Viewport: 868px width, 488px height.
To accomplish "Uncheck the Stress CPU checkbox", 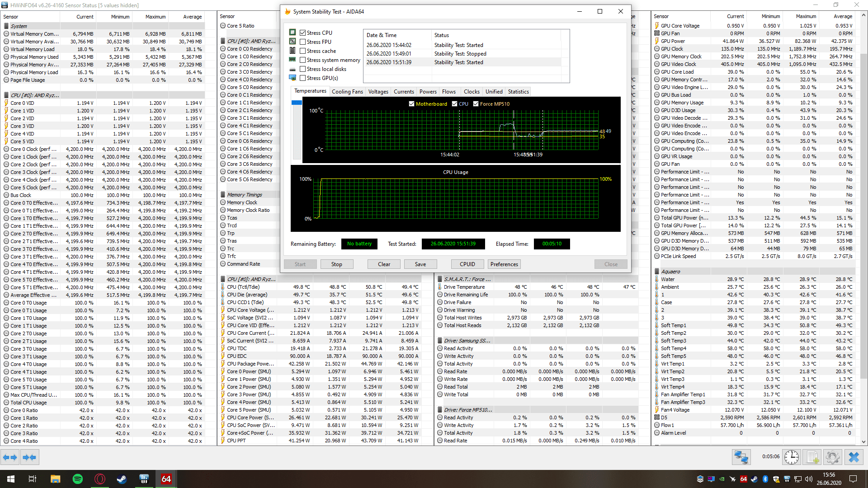I will point(303,33).
